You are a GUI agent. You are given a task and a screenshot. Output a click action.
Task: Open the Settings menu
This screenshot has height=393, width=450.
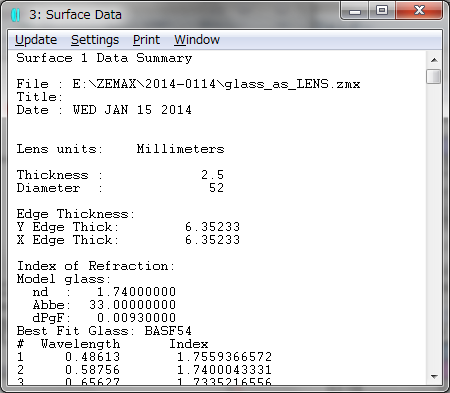[x=95, y=40]
